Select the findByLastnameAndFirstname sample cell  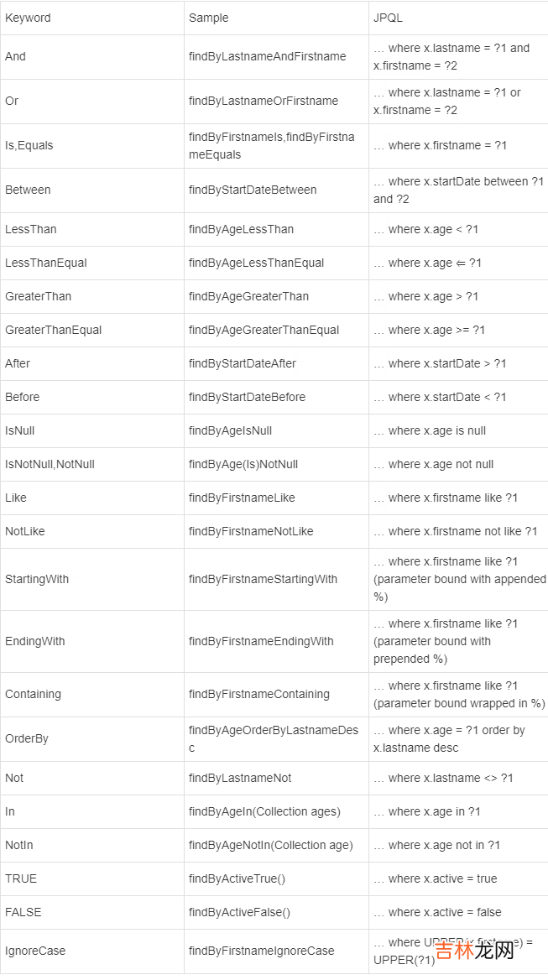point(267,56)
